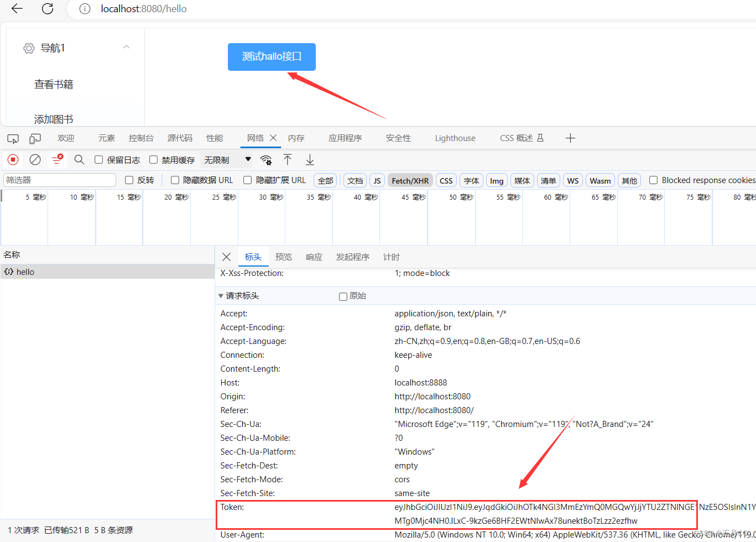Select the 文档 request type filter
This screenshot has height=542, width=756.
click(355, 181)
